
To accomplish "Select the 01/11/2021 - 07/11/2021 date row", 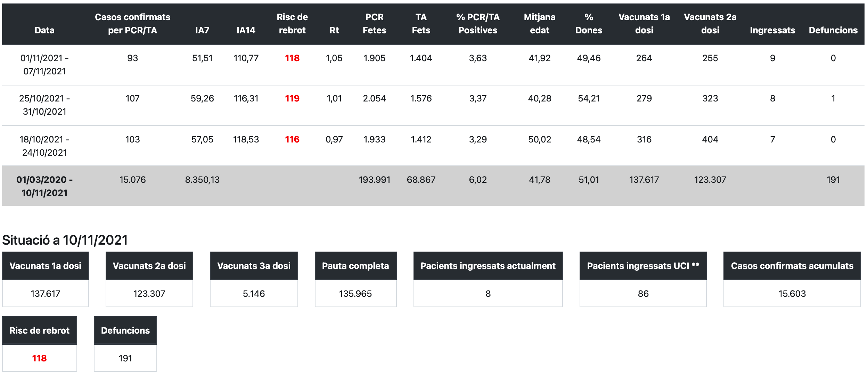I will [44, 65].
